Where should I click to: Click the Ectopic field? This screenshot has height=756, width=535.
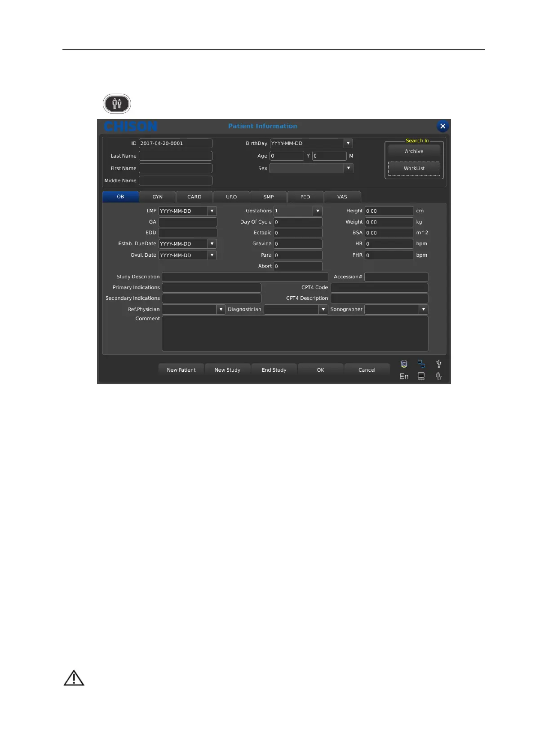tap(298, 233)
